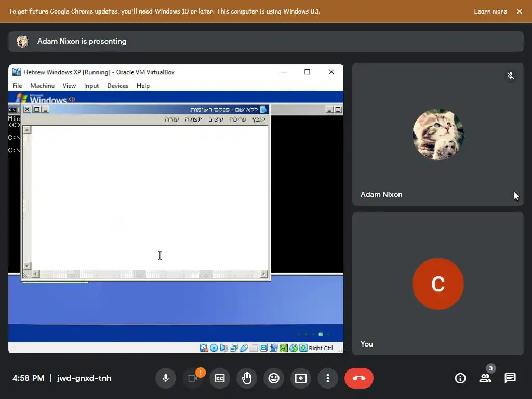Image resolution: width=532 pixels, height=399 pixels.
Task: Click VirtualBox network status icon
Action: point(234,348)
